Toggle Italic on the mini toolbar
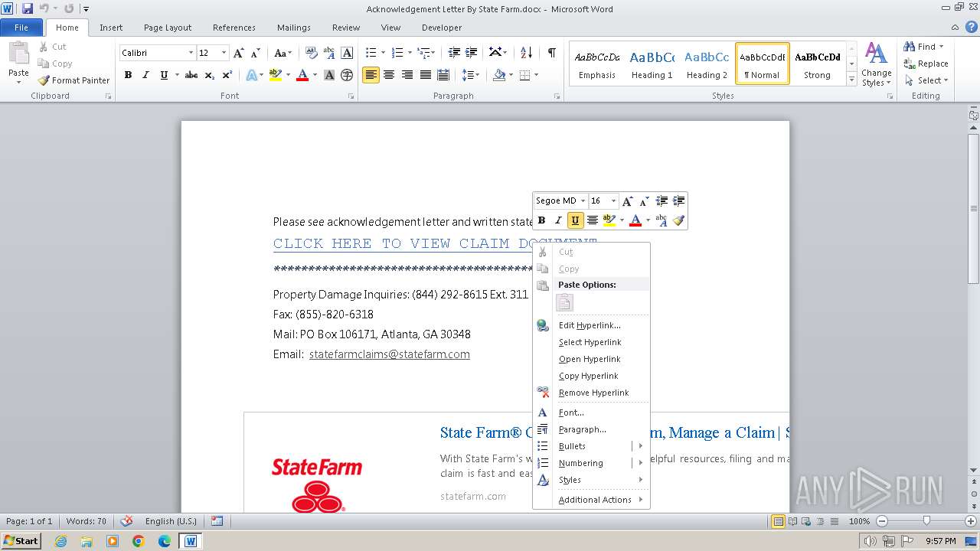This screenshot has width=980, height=551. pos(558,220)
